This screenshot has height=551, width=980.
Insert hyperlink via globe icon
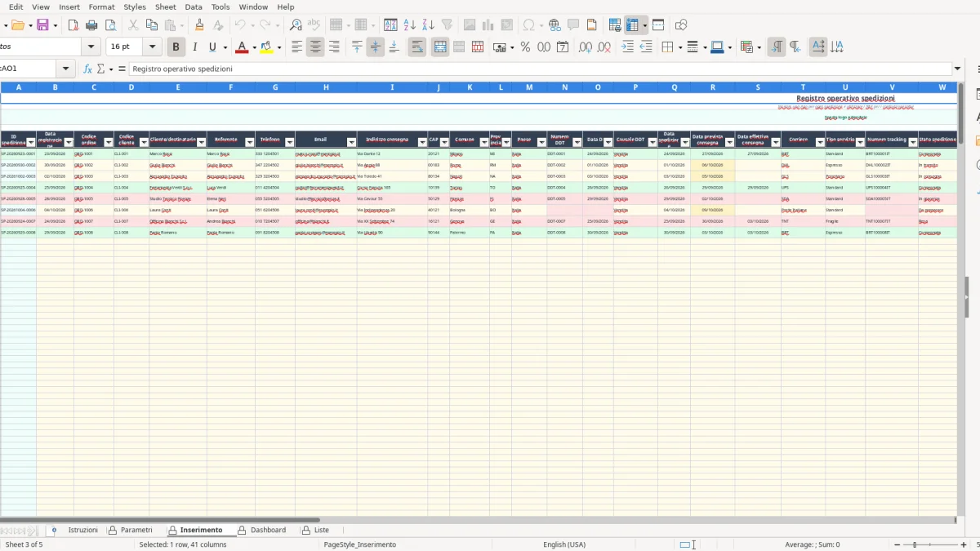pos(555,25)
